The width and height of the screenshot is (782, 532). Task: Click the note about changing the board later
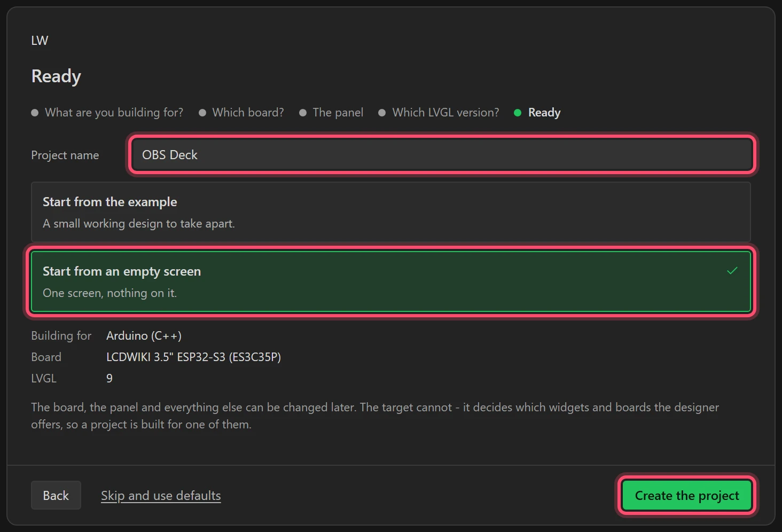pyautogui.click(x=375, y=416)
